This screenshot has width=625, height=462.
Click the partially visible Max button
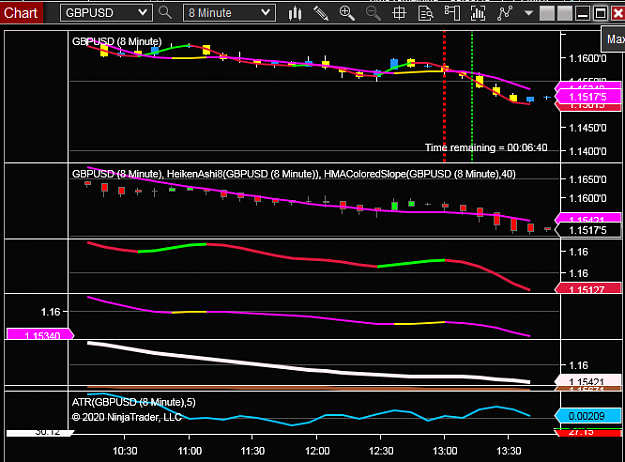tap(614, 39)
